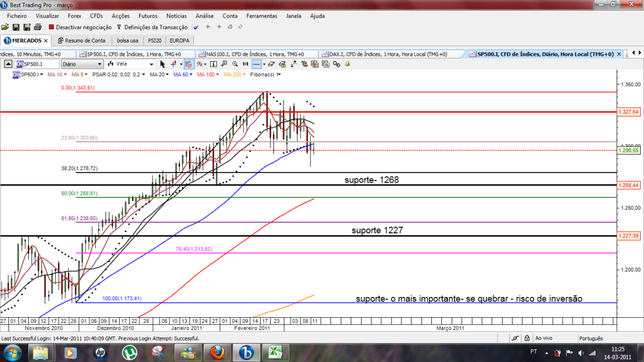The height and width of the screenshot is (362, 644).
Task: Click the save floppy disk icon
Action: 16,27
